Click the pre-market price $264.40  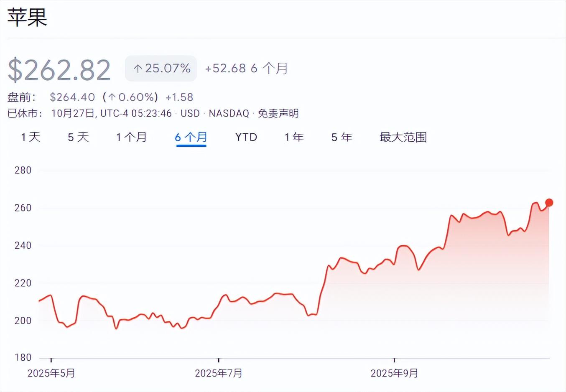pos(72,97)
